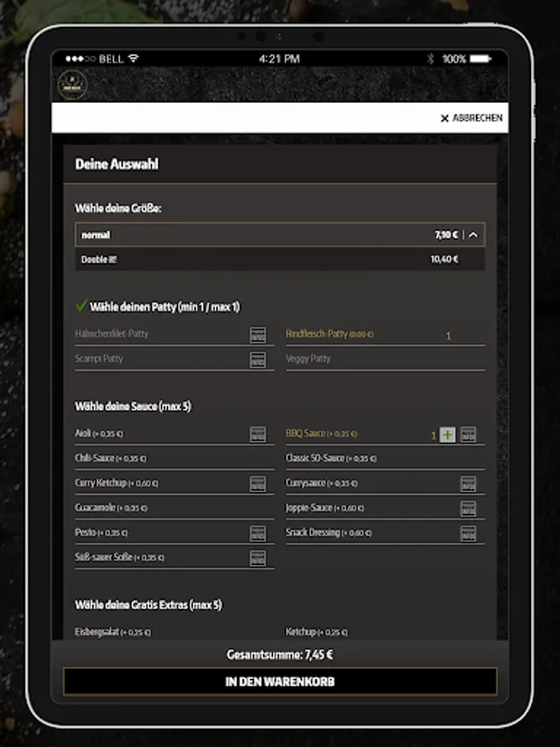Select Hähnchenfilet-Patty

pyautogui.click(x=111, y=334)
